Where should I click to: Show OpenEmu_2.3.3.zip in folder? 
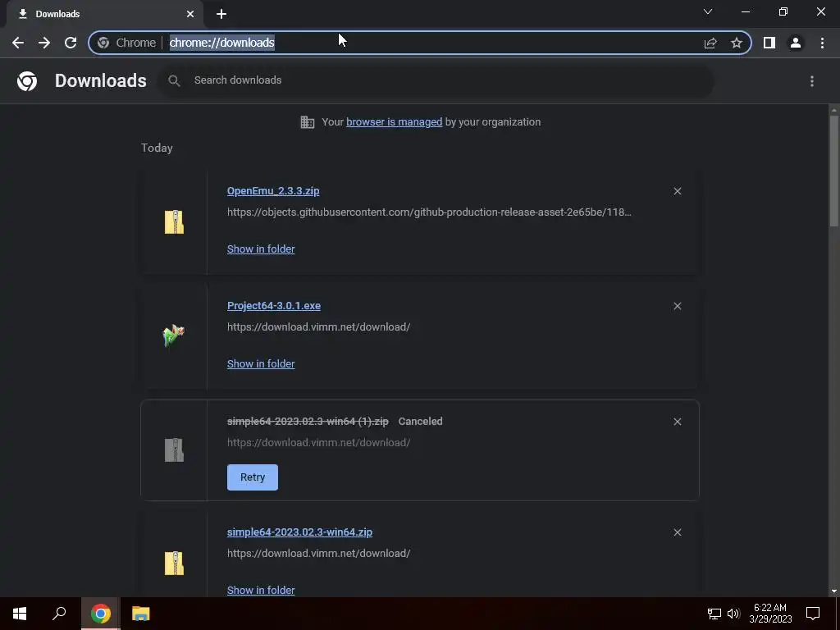261,249
